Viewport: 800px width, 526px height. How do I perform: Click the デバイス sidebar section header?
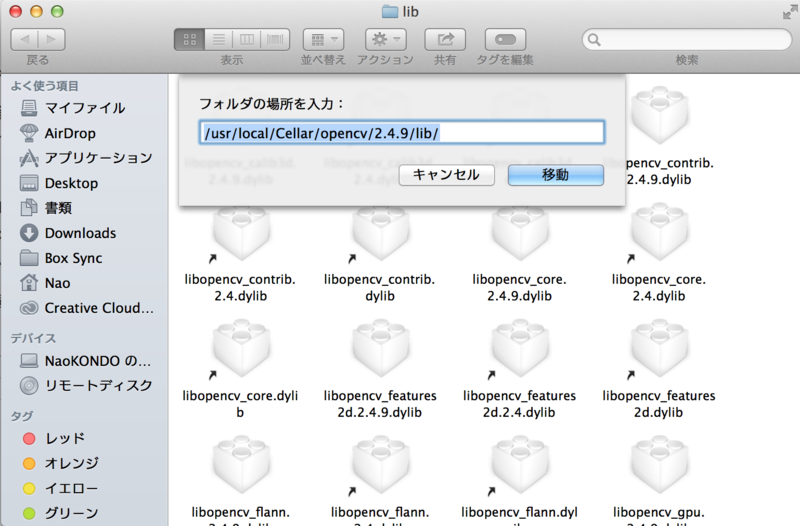click(x=33, y=338)
